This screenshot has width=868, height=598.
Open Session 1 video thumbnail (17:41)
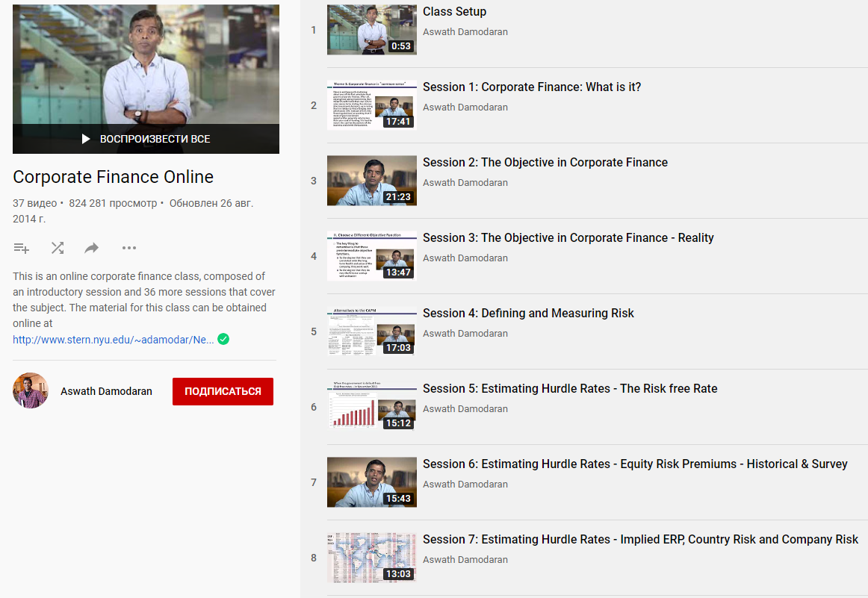click(371, 105)
